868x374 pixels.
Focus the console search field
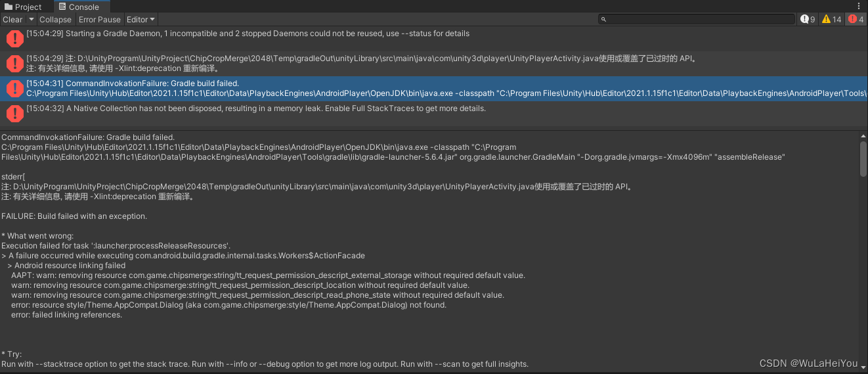tap(696, 20)
